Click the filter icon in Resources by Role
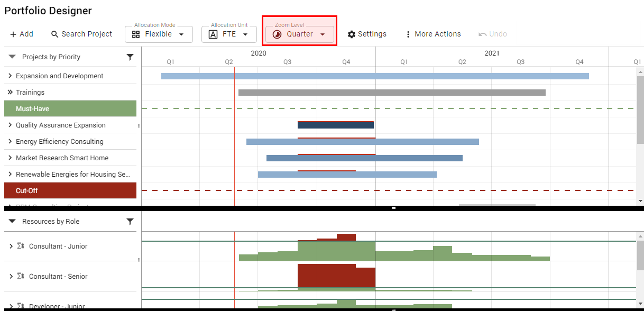The height and width of the screenshot is (311, 644). click(x=130, y=222)
